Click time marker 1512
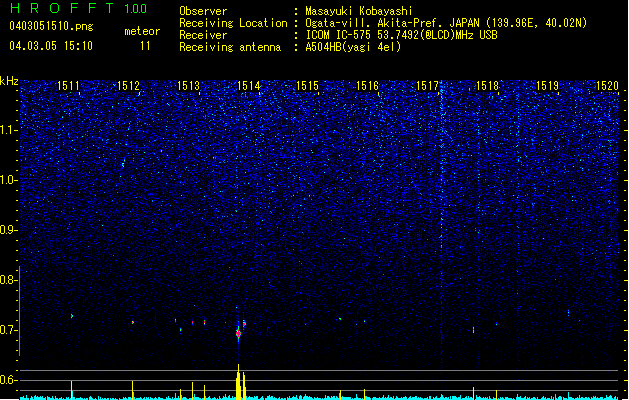The image size is (629, 400). pyautogui.click(x=128, y=86)
